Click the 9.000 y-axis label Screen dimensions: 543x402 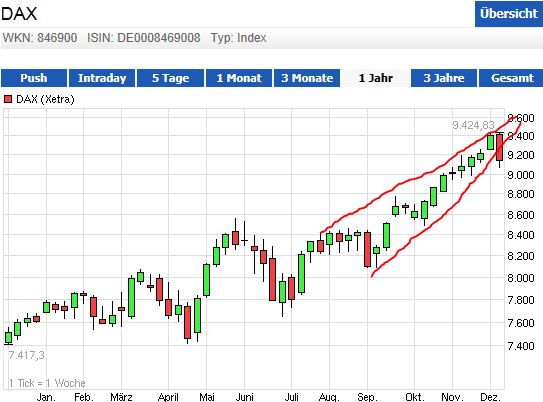point(521,175)
